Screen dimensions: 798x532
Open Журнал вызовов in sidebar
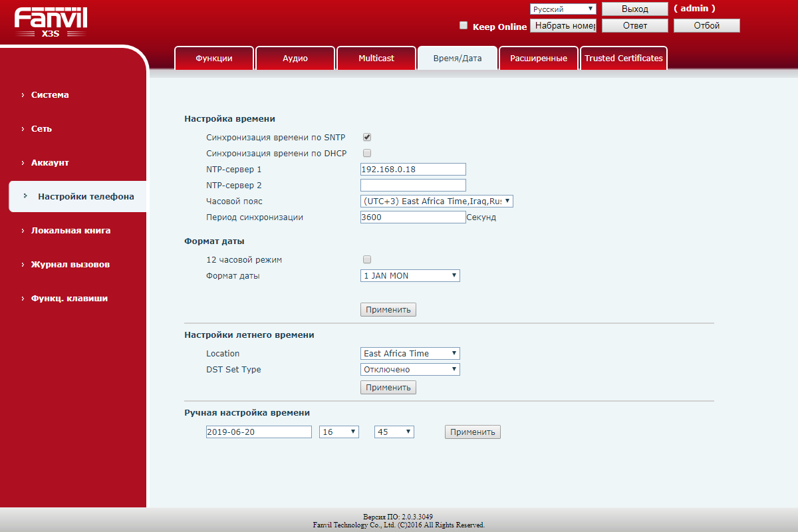point(70,265)
